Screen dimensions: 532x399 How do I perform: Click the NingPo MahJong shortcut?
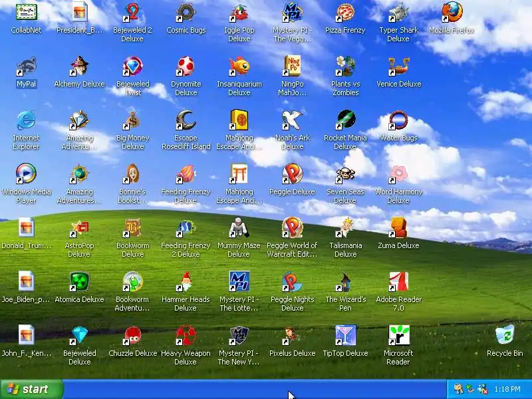pos(292,66)
